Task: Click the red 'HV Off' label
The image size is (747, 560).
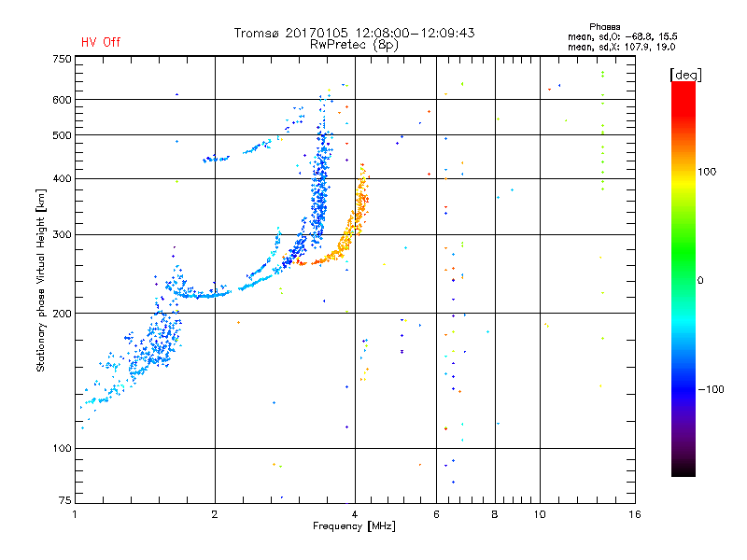Action: coord(101,42)
